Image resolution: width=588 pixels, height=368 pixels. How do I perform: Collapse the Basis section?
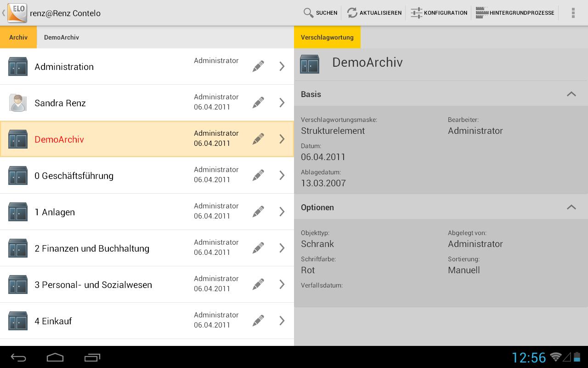[x=571, y=94]
